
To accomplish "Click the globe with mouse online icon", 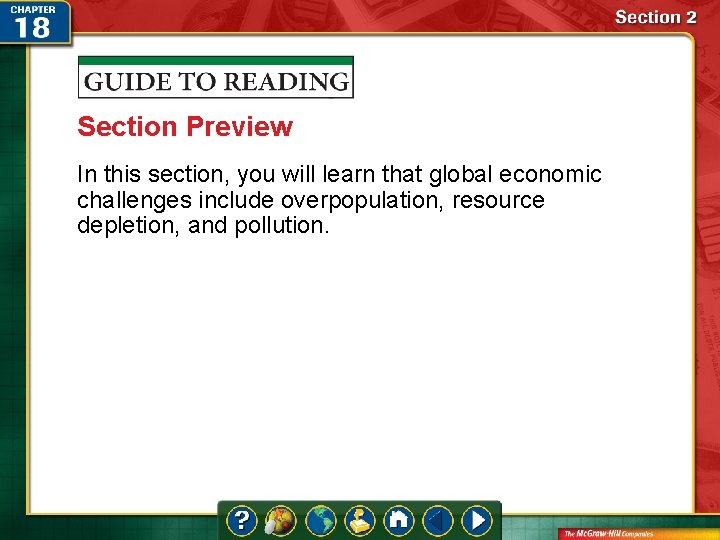I will pyautogui.click(x=281, y=521).
